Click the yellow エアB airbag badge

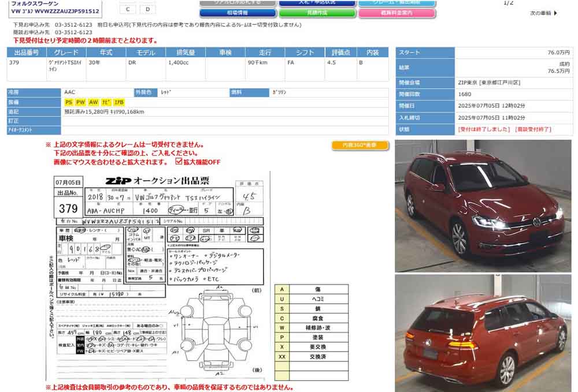coord(118,102)
